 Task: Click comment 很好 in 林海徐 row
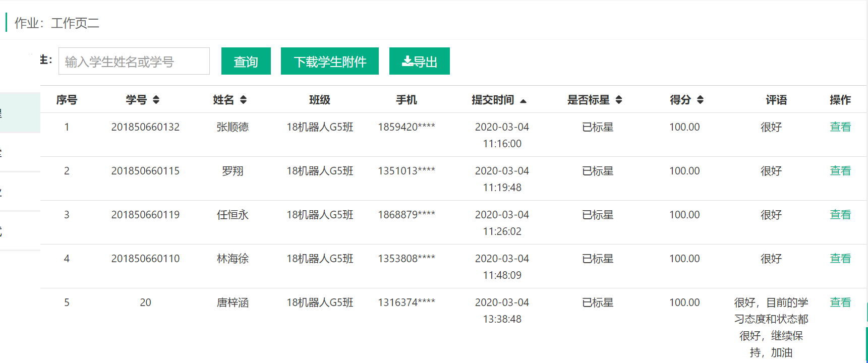(x=771, y=259)
